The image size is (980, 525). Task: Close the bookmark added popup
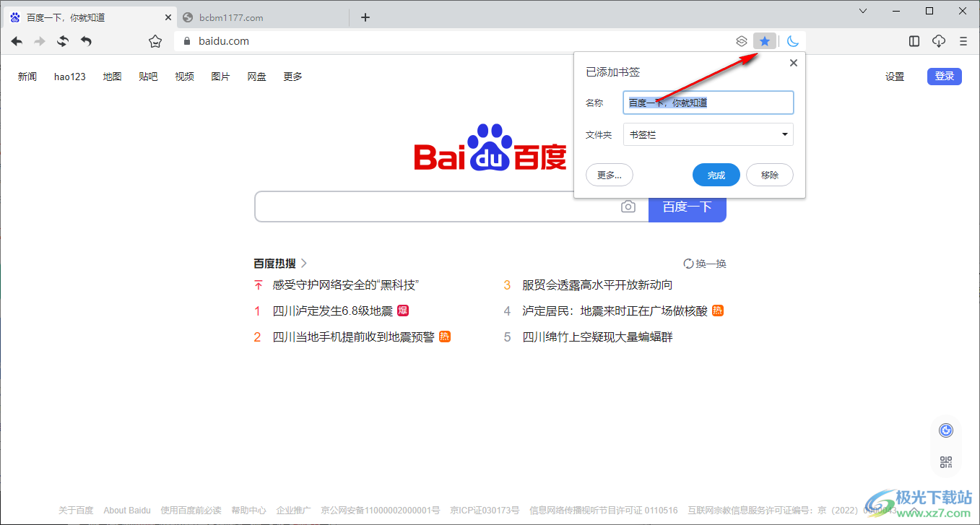793,63
